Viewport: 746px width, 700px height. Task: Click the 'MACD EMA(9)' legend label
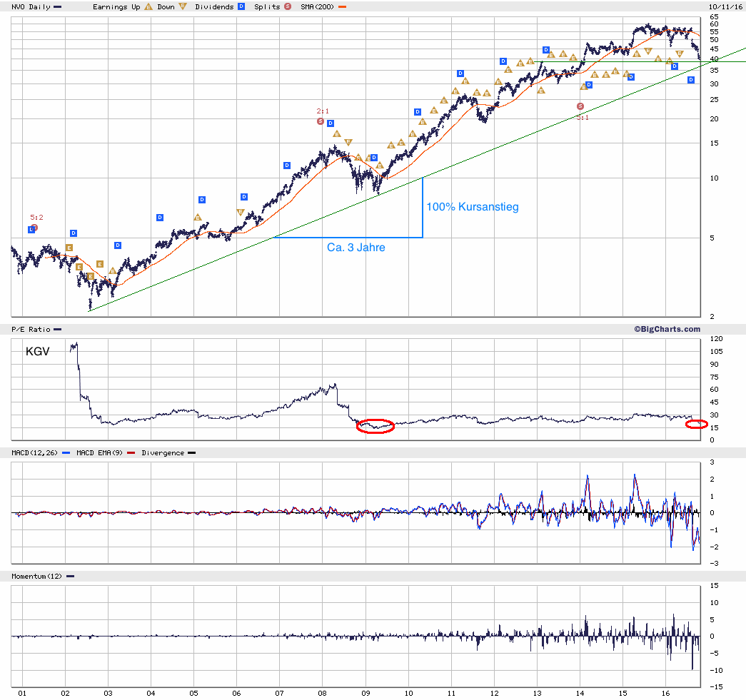point(99,452)
